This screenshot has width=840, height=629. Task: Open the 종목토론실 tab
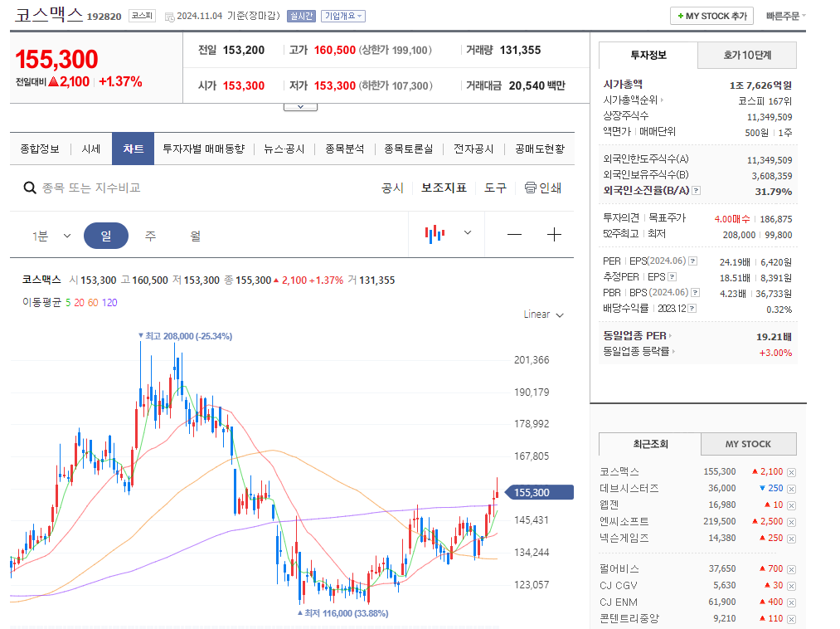[408, 149]
